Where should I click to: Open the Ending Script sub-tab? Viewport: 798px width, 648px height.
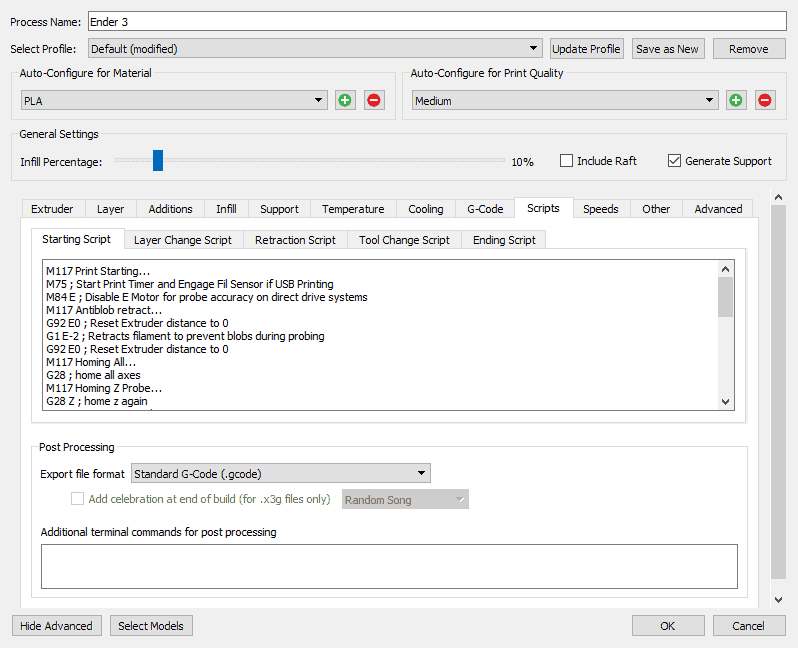pyautogui.click(x=504, y=240)
